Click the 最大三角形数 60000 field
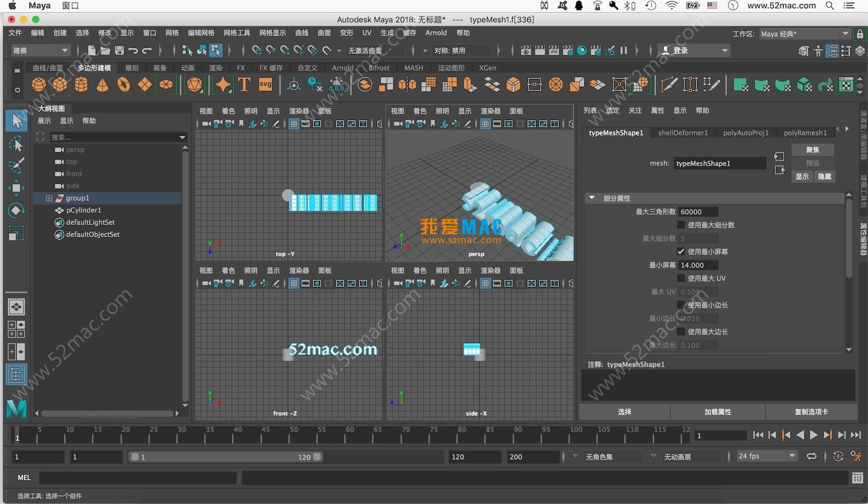The width and height of the screenshot is (868, 504). 698,212
